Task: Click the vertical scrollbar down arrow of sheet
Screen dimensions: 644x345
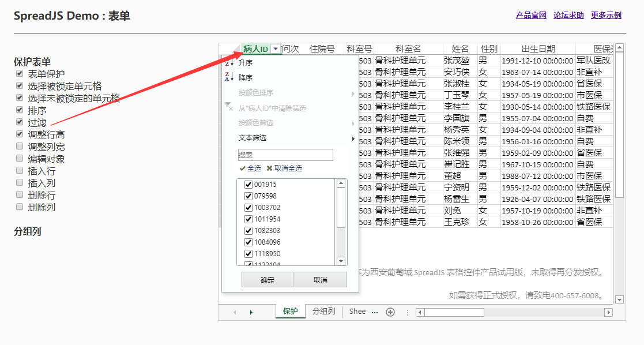Action: (620, 300)
